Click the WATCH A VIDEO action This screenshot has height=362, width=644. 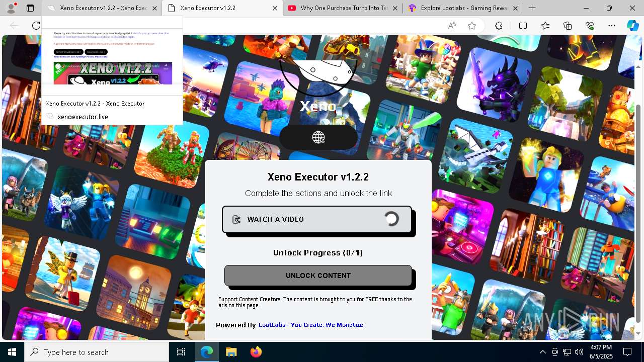click(x=317, y=219)
